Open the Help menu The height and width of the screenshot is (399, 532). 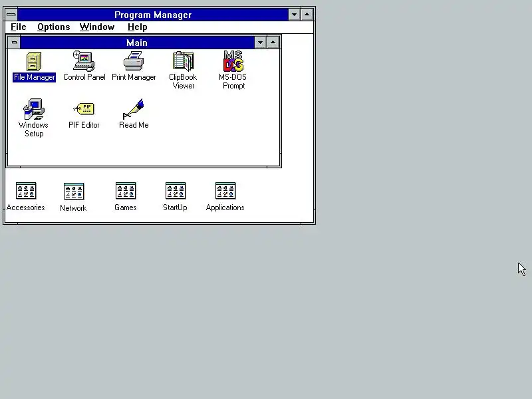[x=138, y=27]
